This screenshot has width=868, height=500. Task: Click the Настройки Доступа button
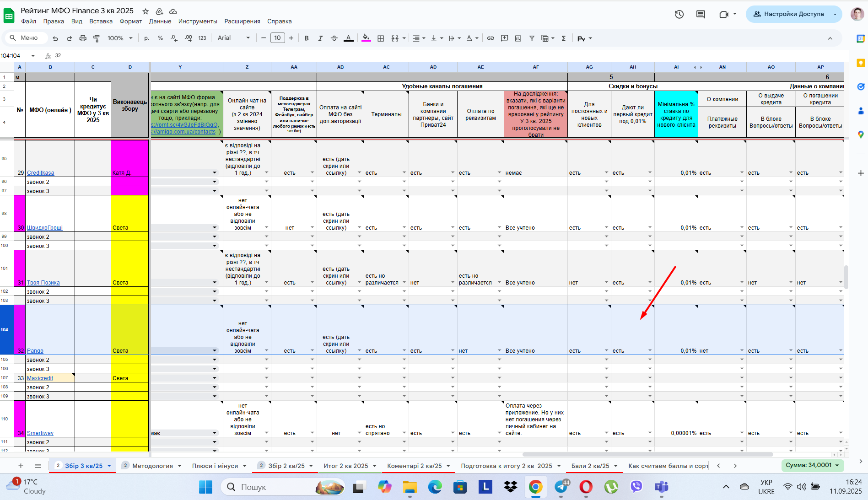point(788,14)
